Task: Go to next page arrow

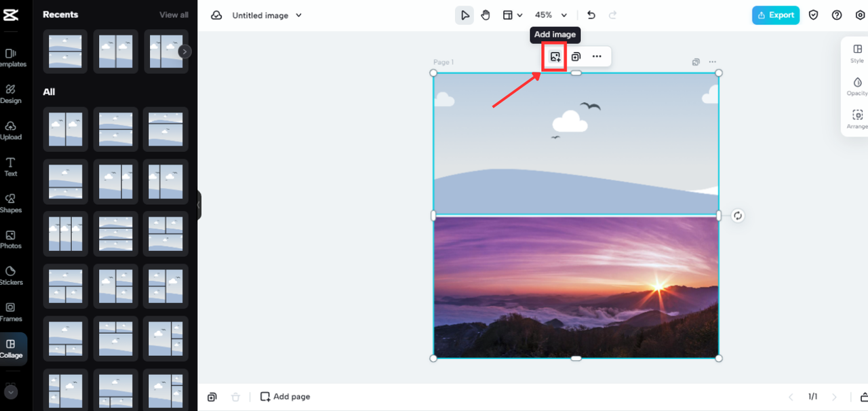Action: tap(835, 397)
